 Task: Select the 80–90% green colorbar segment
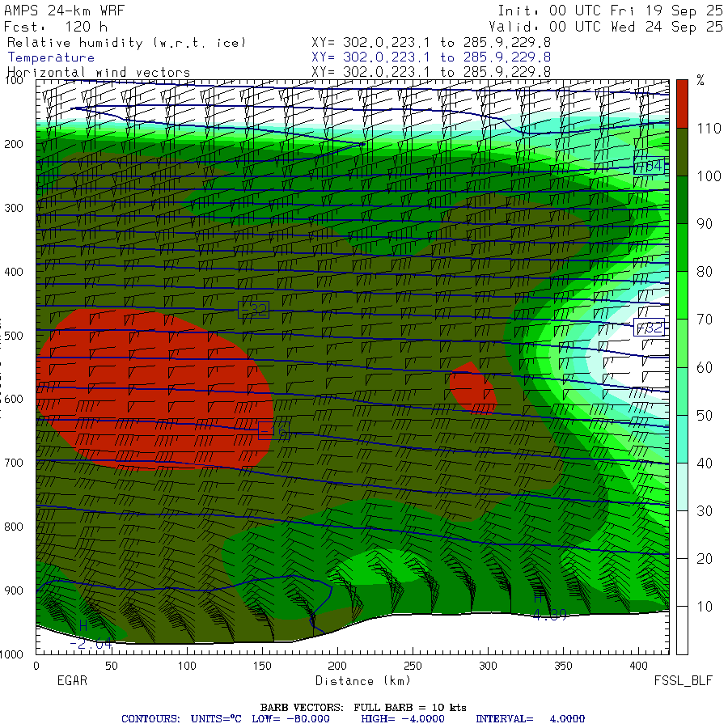[682, 248]
